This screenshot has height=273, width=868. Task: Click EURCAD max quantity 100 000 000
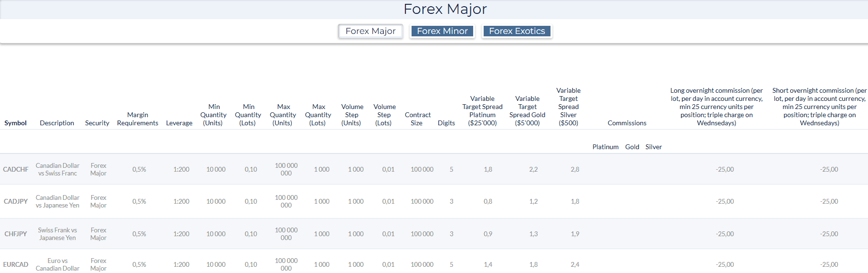point(286,264)
